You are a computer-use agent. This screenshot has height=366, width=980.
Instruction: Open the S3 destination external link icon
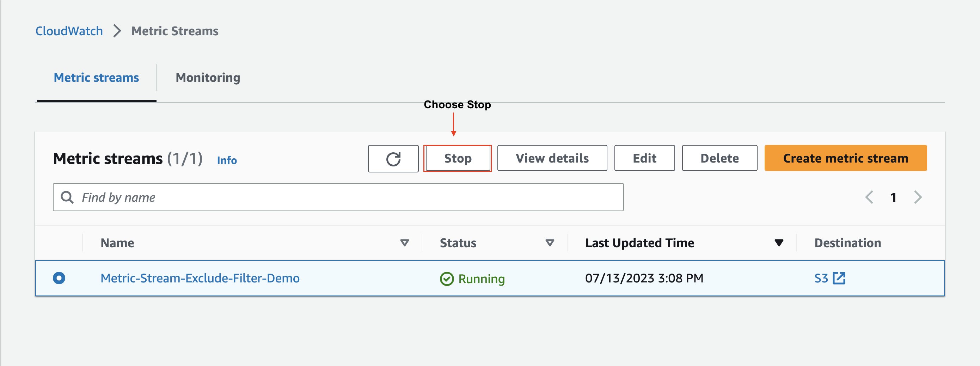pos(840,278)
